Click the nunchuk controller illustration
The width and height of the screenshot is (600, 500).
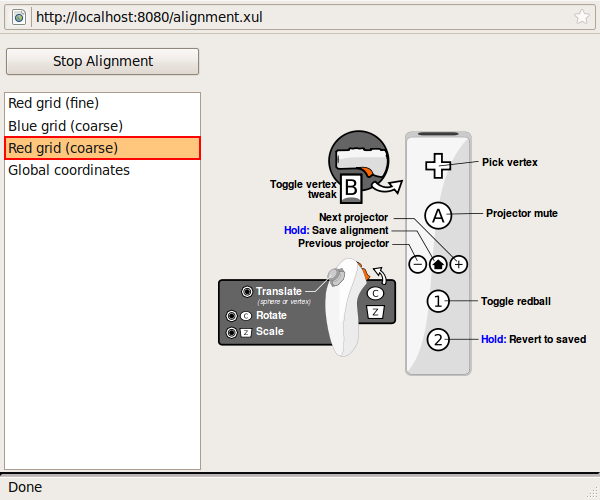pos(346,307)
